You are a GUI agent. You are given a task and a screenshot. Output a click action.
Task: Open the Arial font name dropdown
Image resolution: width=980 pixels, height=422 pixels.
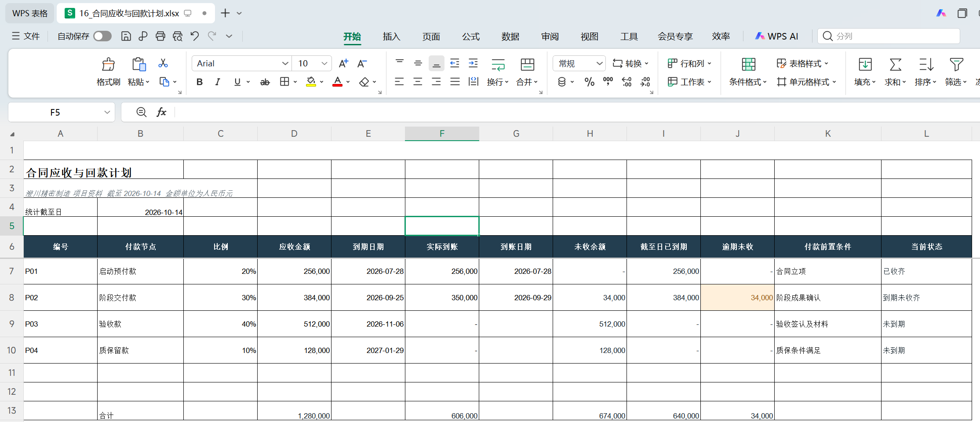[x=285, y=63]
